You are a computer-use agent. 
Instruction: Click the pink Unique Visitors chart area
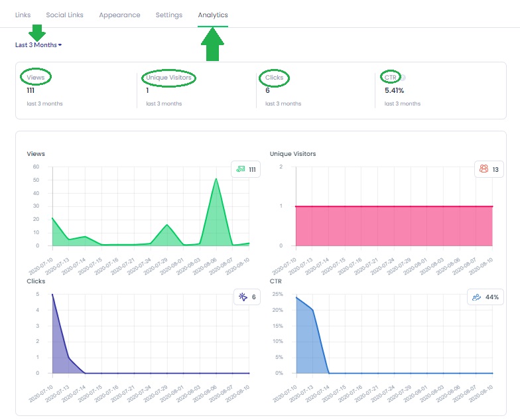coord(394,226)
